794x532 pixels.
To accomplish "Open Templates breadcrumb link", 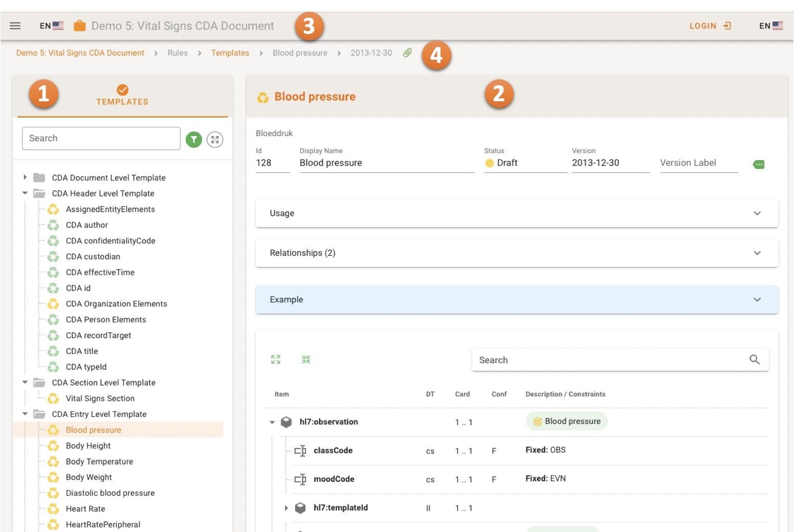I will (x=230, y=53).
